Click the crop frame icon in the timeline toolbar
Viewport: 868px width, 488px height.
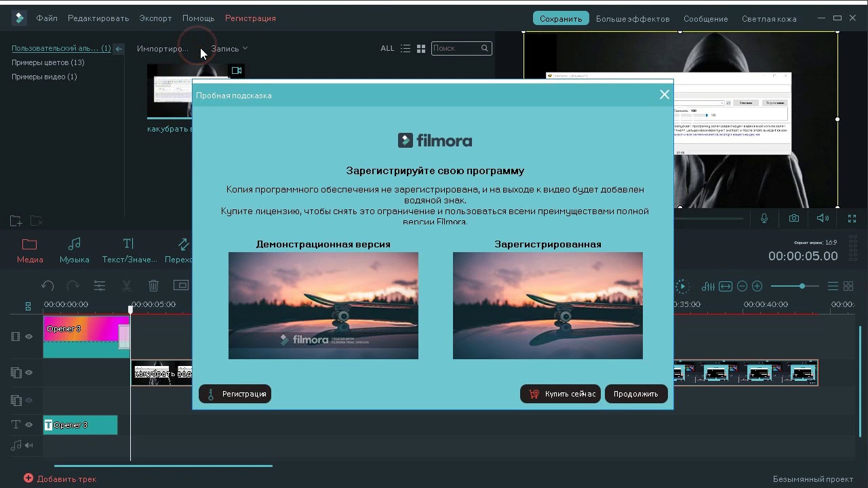[181, 285]
